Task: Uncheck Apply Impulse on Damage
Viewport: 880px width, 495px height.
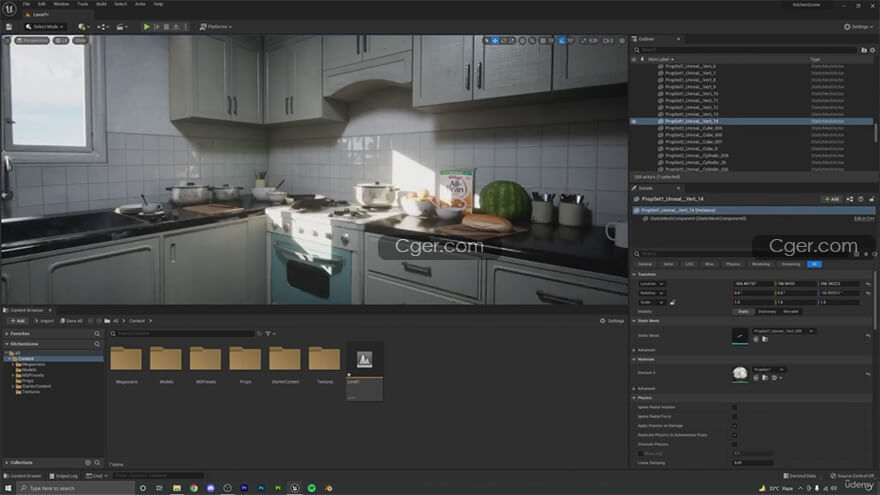Action: (735, 425)
